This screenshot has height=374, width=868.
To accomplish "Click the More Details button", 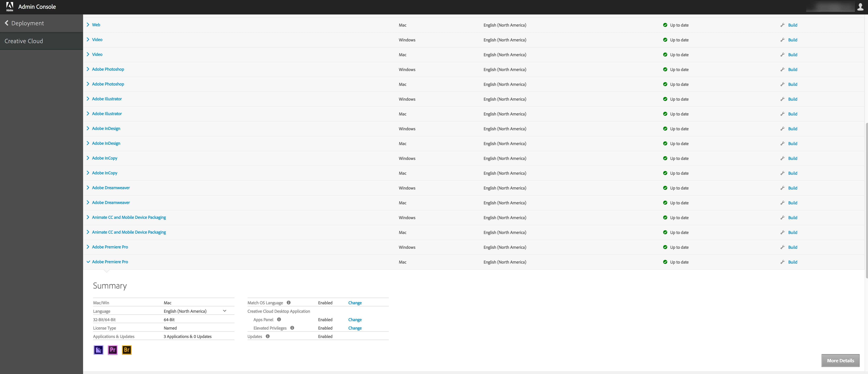I will click(840, 361).
